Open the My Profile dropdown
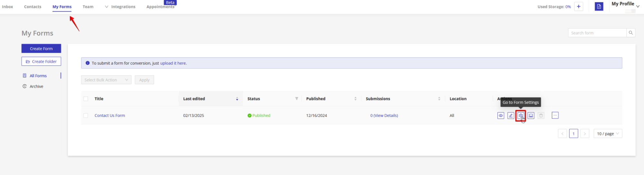The height and width of the screenshot is (175, 644). [x=625, y=5]
